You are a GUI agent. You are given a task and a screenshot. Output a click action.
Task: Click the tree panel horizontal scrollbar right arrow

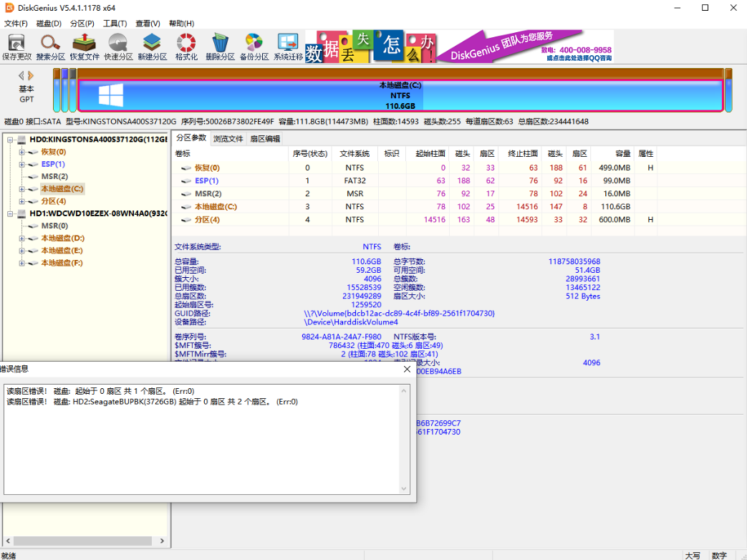pos(162,541)
